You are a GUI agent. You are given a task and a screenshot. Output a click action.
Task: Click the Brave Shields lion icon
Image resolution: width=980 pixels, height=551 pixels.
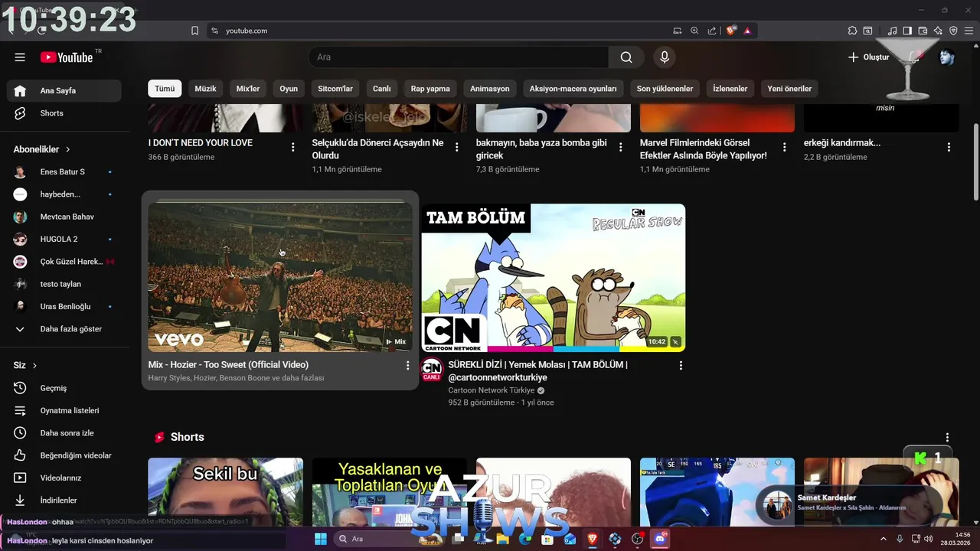point(731,31)
